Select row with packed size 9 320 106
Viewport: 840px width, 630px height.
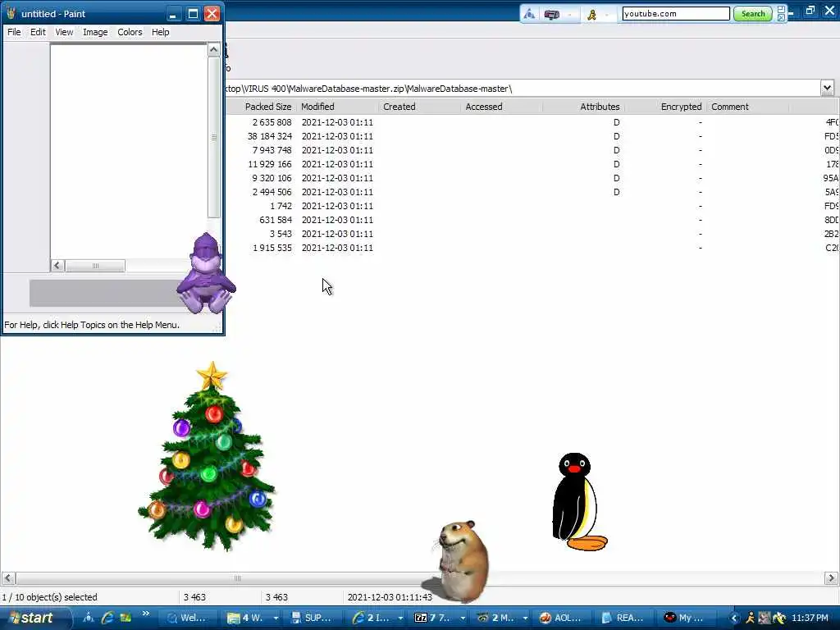(x=532, y=178)
